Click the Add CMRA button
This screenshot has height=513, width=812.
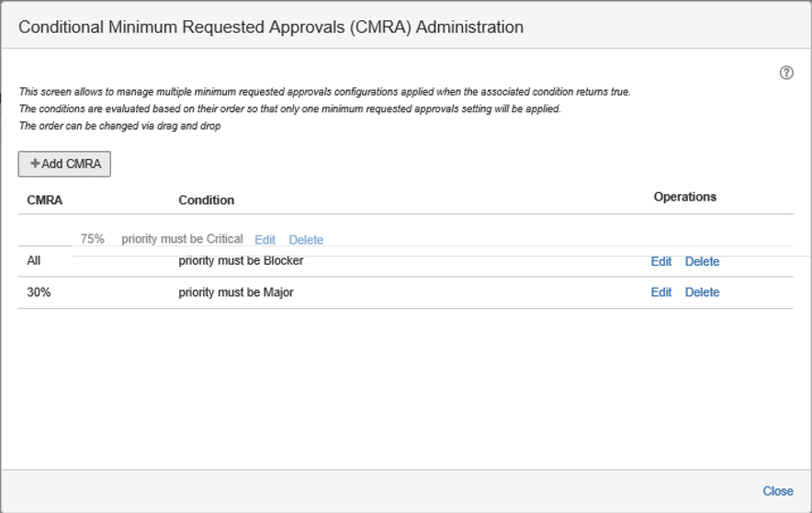64,164
